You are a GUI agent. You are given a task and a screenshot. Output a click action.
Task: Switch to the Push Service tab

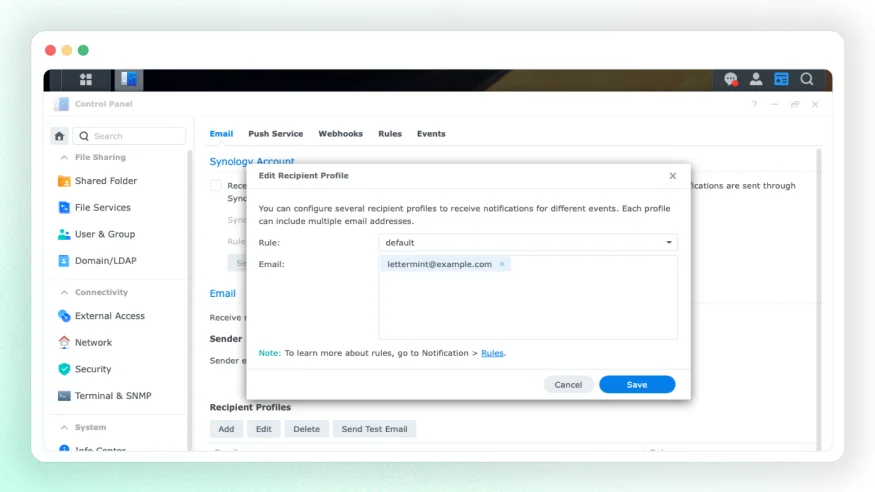point(276,134)
